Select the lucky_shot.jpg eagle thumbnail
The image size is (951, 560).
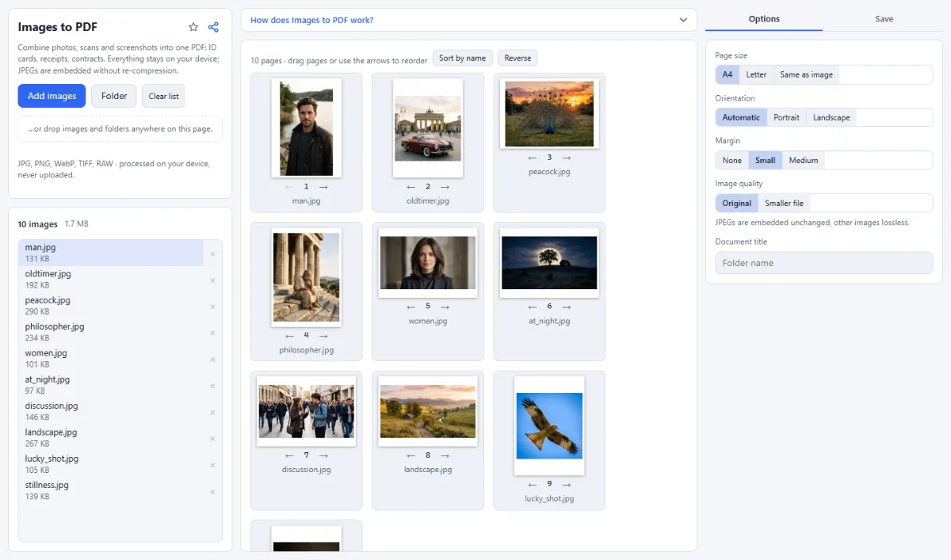click(x=549, y=425)
